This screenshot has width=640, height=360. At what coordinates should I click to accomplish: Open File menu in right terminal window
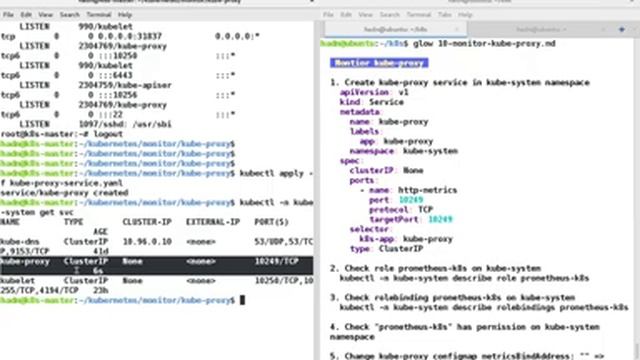point(328,15)
